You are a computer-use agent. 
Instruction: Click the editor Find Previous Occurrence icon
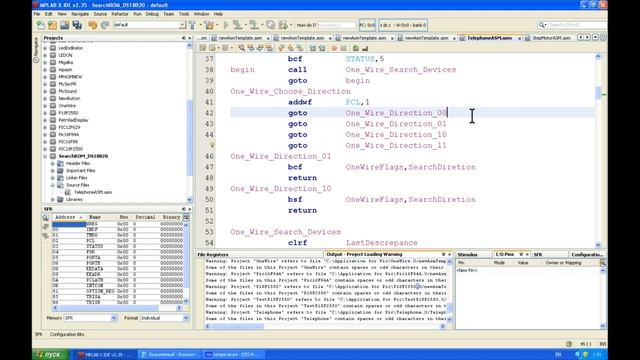click(x=251, y=48)
